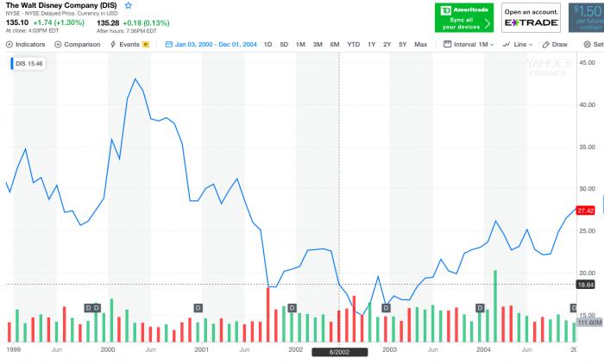The height and width of the screenshot is (364, 604).
Task: Click the 6/2002 date label on axis
Action: tap(339, 351)
